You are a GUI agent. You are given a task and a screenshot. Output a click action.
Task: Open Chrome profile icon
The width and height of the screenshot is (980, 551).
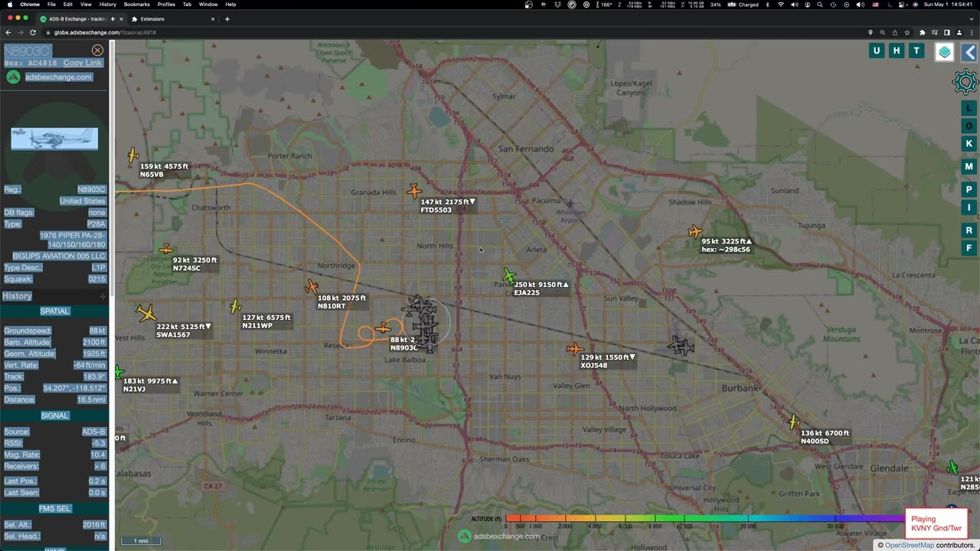coord(959,32)
